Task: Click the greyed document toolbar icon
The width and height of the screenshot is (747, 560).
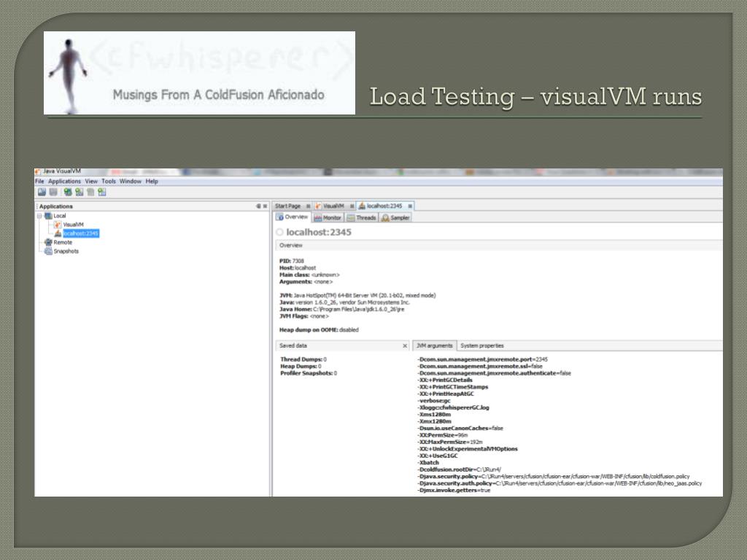Action: tap(90, 192)
